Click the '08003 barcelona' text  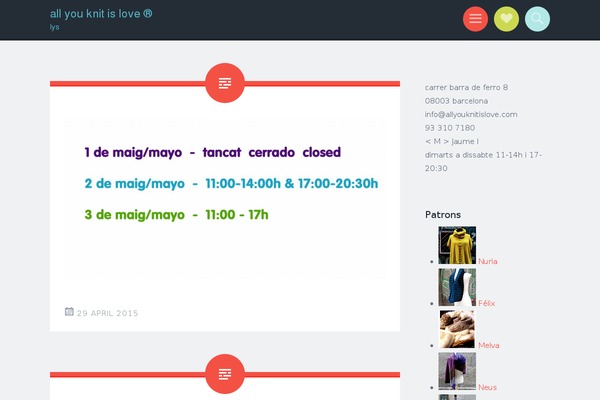457,101
